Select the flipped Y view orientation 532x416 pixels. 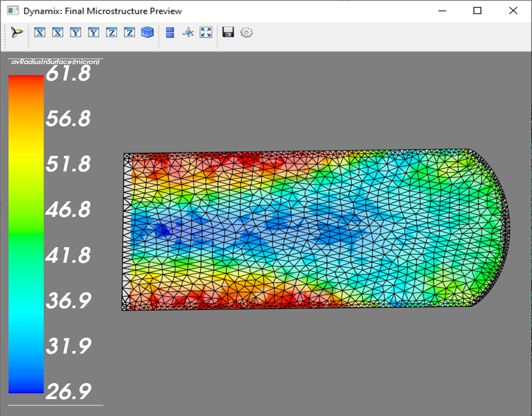pyautogui.click(x=94, y=32)
